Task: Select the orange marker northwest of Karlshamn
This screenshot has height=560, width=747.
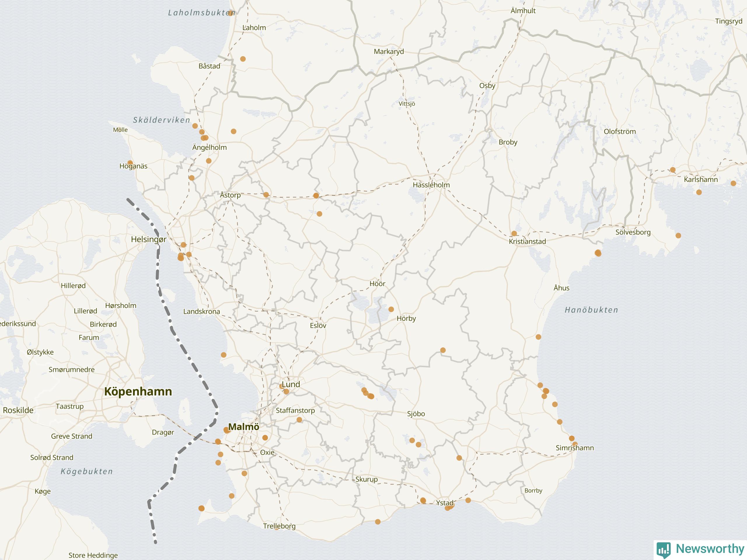Action: (x=673, y=170)
